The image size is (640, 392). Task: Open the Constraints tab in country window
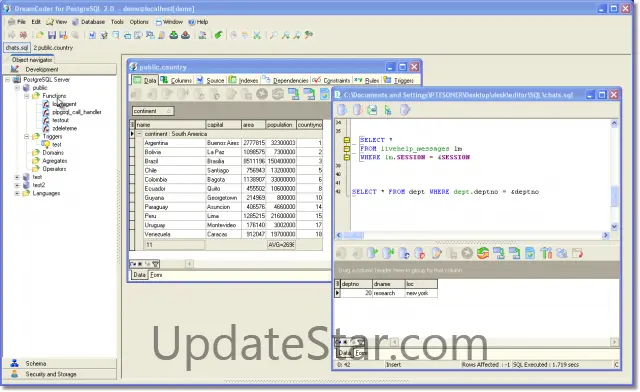tap(332, 80)
